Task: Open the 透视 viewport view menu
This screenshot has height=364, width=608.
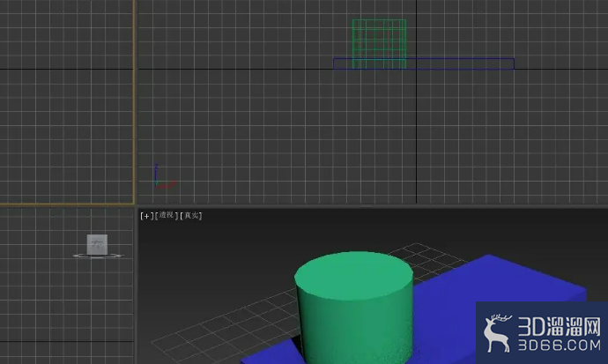Action: [167, 215]
